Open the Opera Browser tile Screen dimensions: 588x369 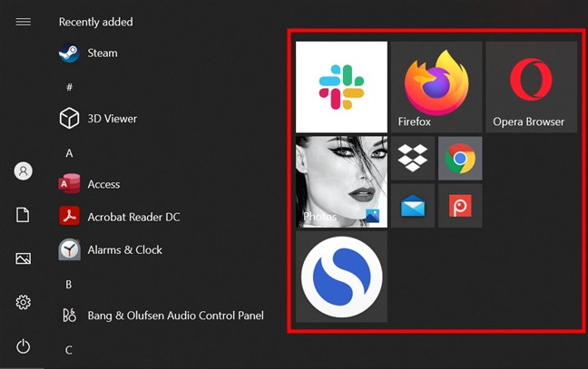coord(532,87)
